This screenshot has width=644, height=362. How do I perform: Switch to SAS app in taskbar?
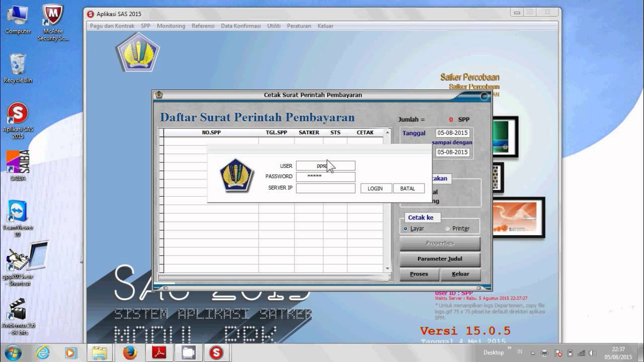(217, 352)
